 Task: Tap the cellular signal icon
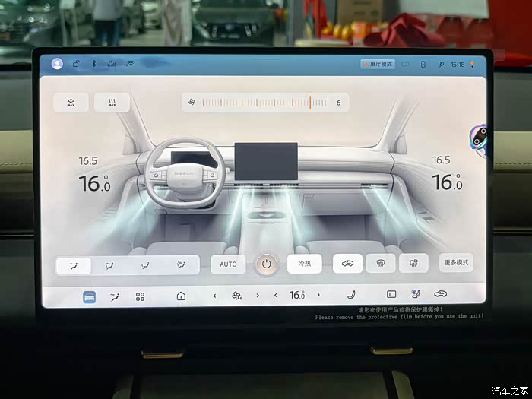pos(111,63)
